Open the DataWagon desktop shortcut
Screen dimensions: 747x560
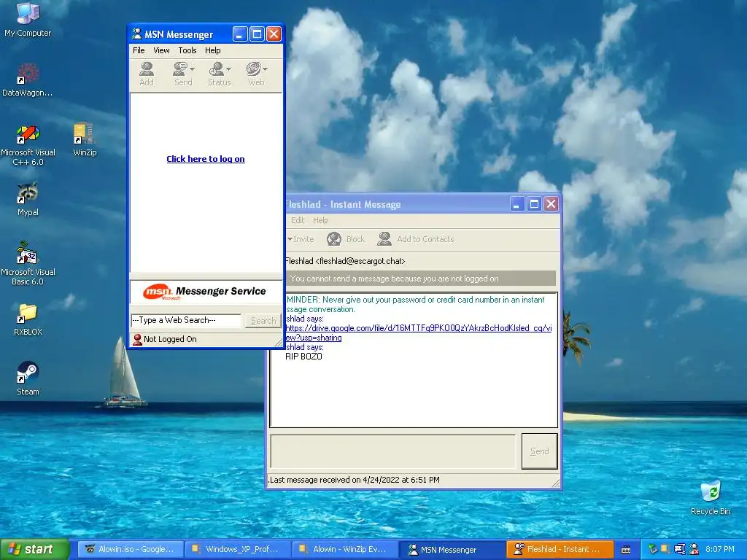pos(28,79)
